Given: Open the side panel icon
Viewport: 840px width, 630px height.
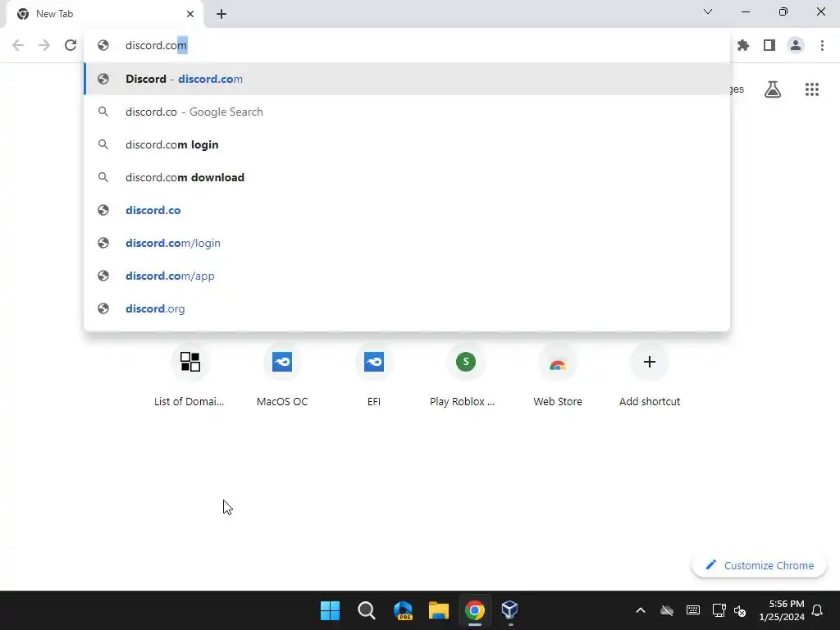Looking at the screenshot, I should 769,45.
